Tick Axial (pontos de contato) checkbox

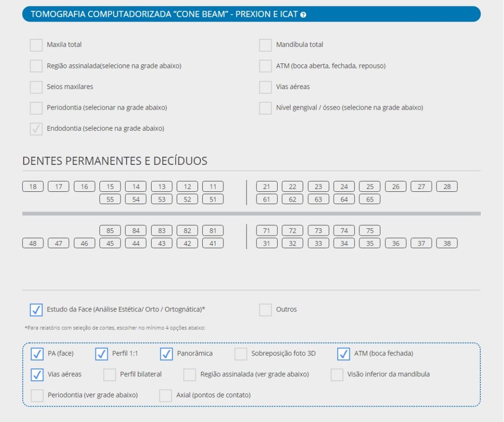165,395
